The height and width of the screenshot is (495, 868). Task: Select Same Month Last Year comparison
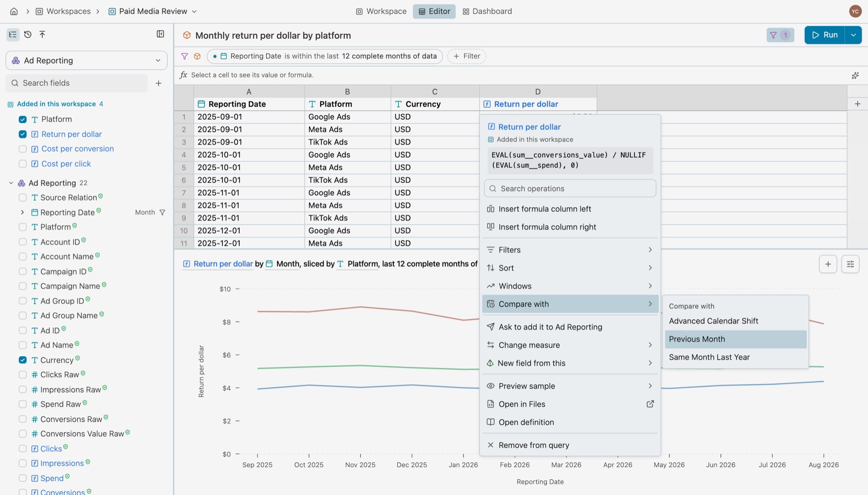point(735,357)
